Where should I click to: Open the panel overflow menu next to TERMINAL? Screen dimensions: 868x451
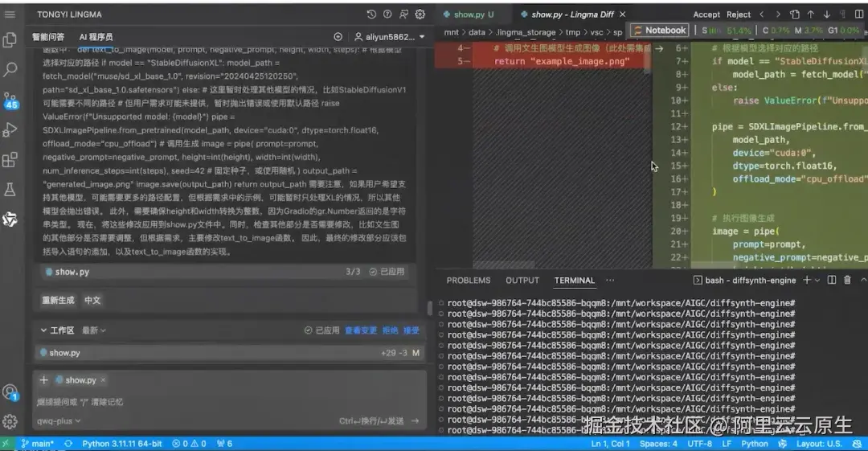(x=610, y=281)
